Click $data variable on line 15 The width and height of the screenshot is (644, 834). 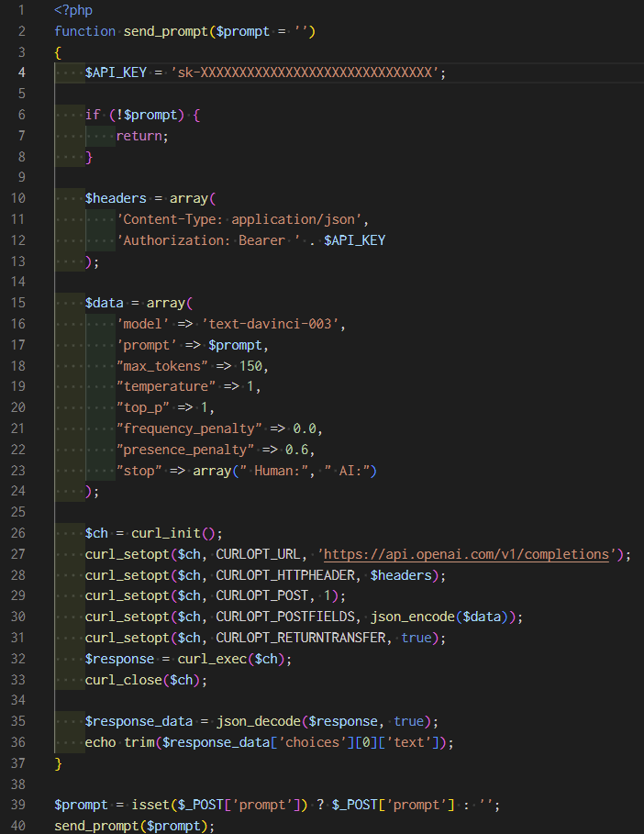click(x=105, y=303)
